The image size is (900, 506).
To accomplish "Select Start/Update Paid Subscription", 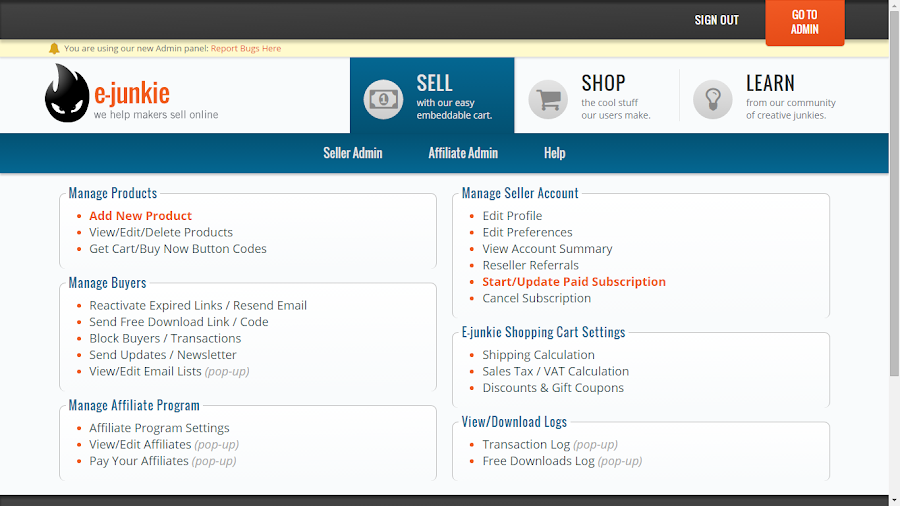I will pyautogui.click(x=574, y=282).
